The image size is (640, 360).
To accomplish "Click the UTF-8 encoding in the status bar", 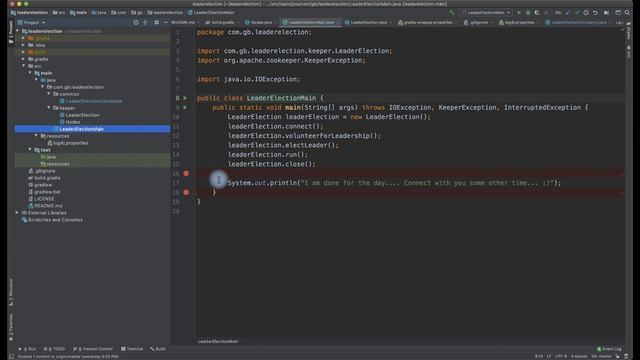I will click(x=560, y=356).
